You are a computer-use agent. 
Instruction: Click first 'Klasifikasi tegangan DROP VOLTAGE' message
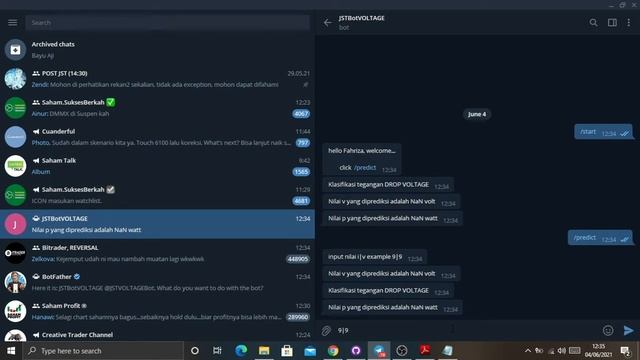[x=388, y=184]
